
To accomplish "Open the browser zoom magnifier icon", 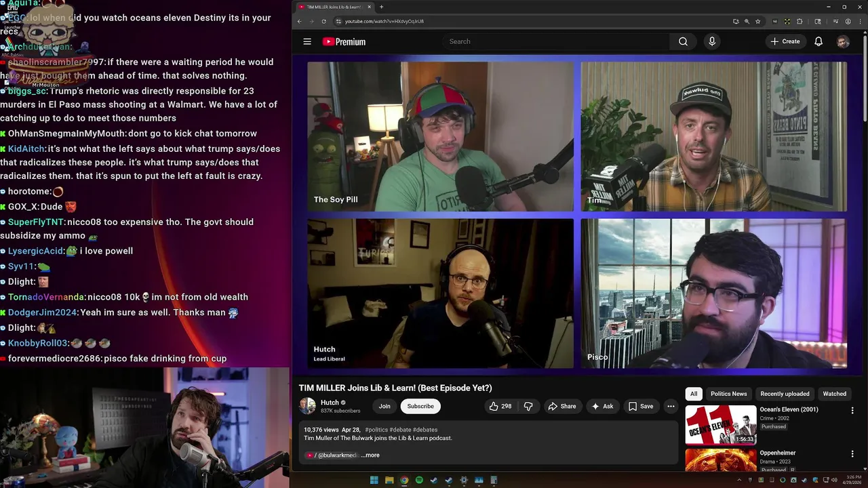I will 747,21.
